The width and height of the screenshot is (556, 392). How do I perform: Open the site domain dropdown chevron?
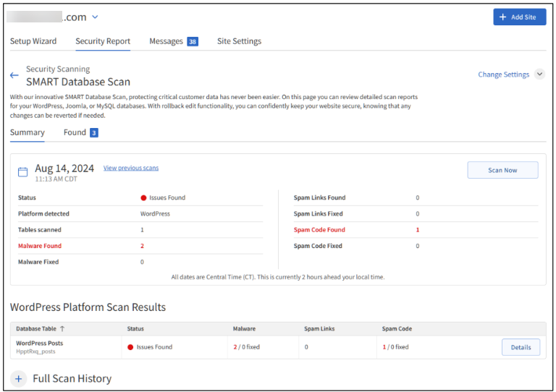95,17
